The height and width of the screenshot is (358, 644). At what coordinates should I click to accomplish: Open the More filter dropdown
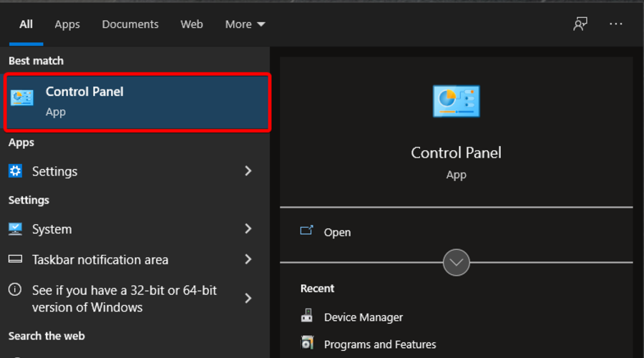click(x=245, y=24)
